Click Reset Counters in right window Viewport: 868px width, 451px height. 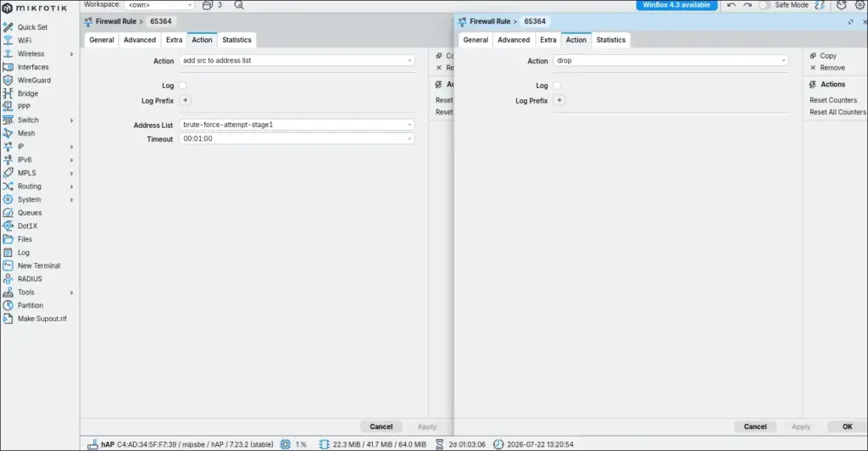click(833, 100)
